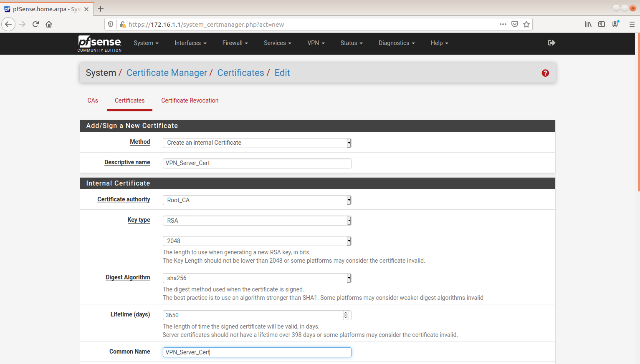Open the tracking protection shield icon
Image resolution: width=640 pixels, height=364 pixels.
pyautogui.click(x=111, y=24)
